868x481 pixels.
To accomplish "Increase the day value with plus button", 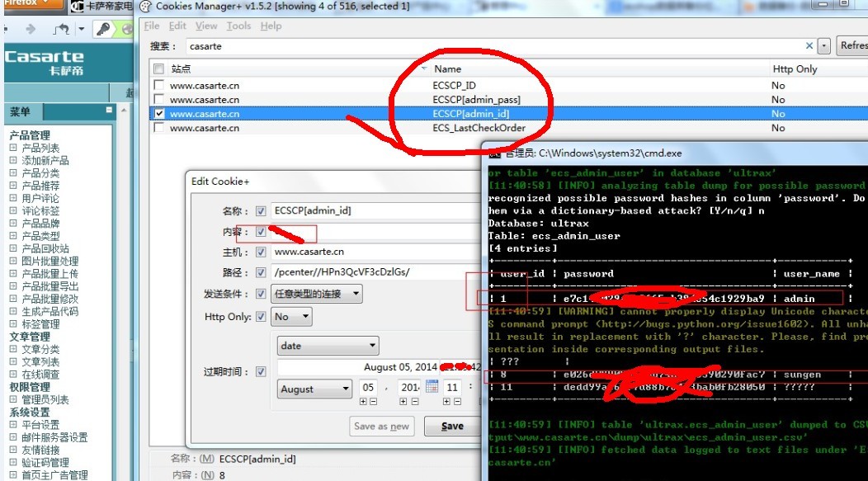I will click(x=363, y=401).
